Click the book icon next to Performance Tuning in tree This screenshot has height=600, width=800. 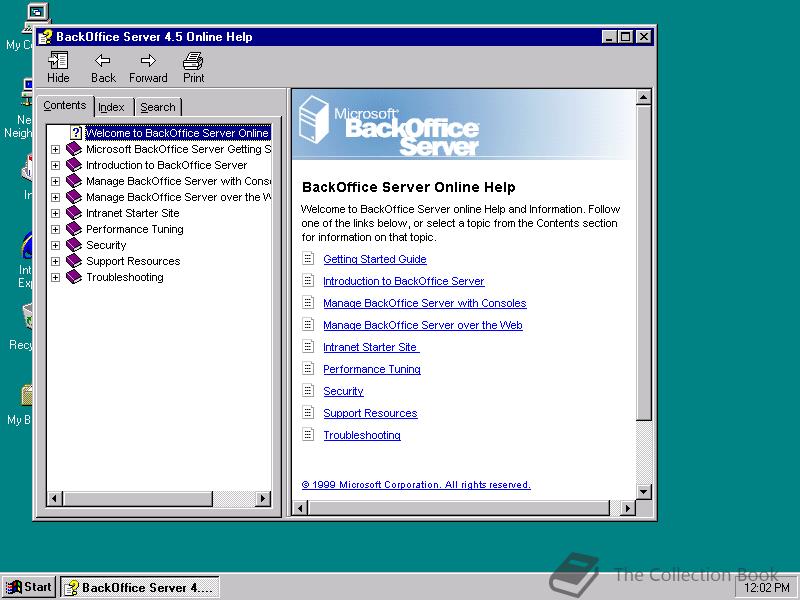point(74,229)
